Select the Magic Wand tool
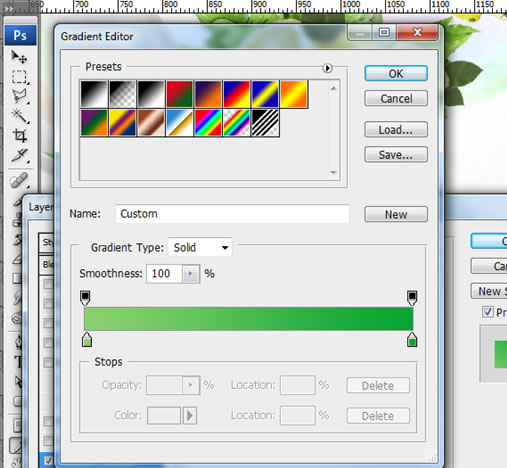Viewport: 507px width, 468px height. point(19,116)
